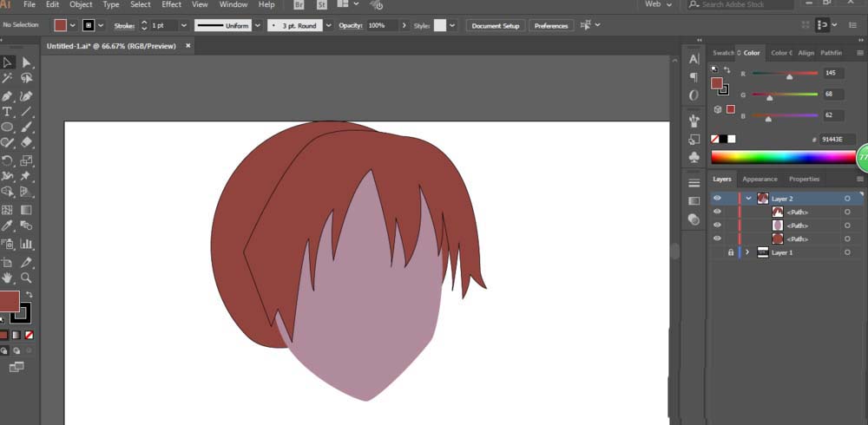Select the Selection (black arrow) tool
868x425 pixels.
7,62
